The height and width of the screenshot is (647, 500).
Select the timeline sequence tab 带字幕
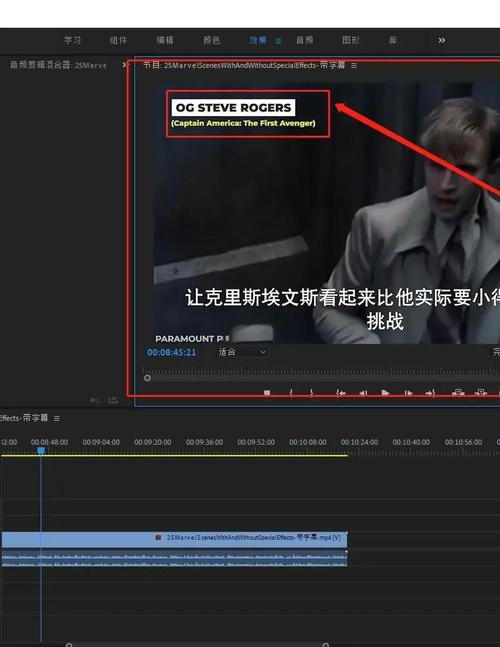click(x=24, y=418)
